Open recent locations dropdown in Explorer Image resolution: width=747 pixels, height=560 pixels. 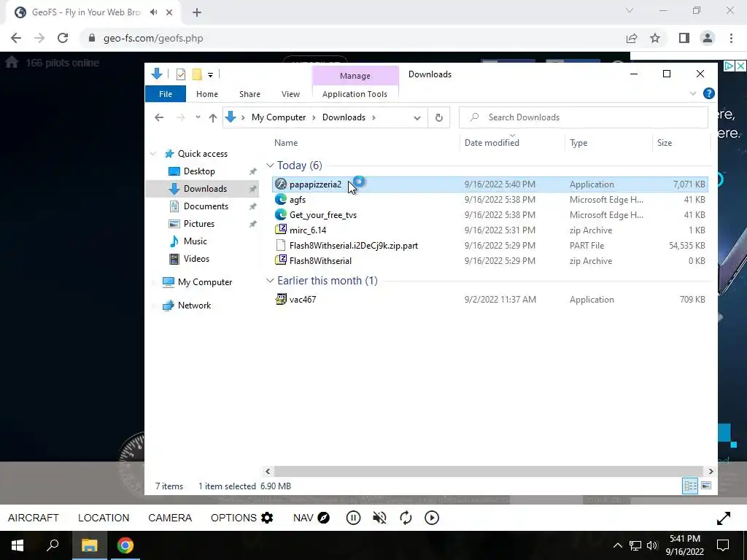[198, 117]
